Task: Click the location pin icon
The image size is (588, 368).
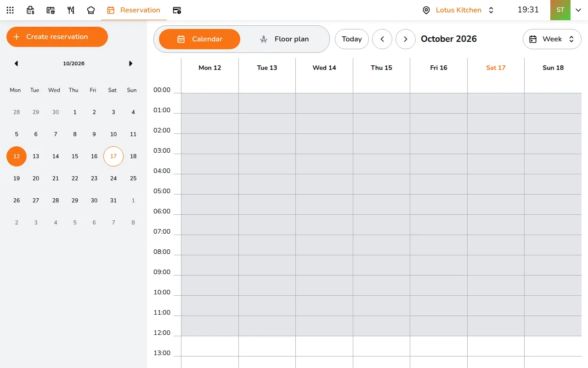Action: (x=426, y=10)
